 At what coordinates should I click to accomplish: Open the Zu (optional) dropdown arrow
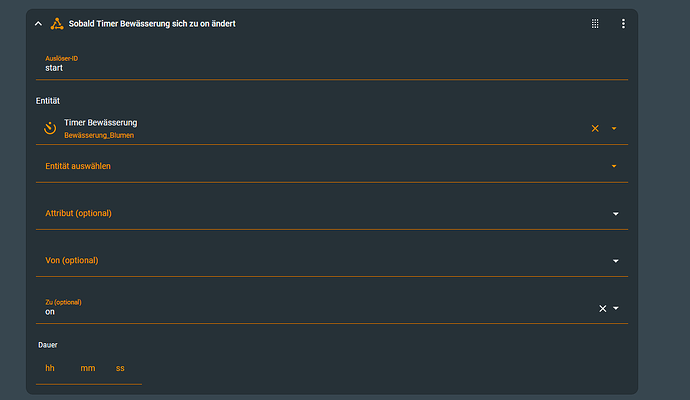[616, 308]
